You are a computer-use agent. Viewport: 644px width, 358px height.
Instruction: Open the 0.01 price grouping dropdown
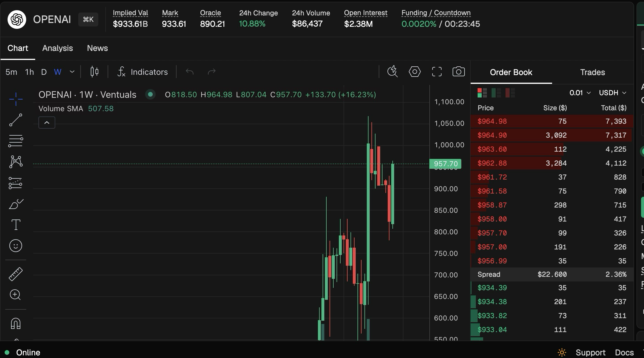coord(580,93)
